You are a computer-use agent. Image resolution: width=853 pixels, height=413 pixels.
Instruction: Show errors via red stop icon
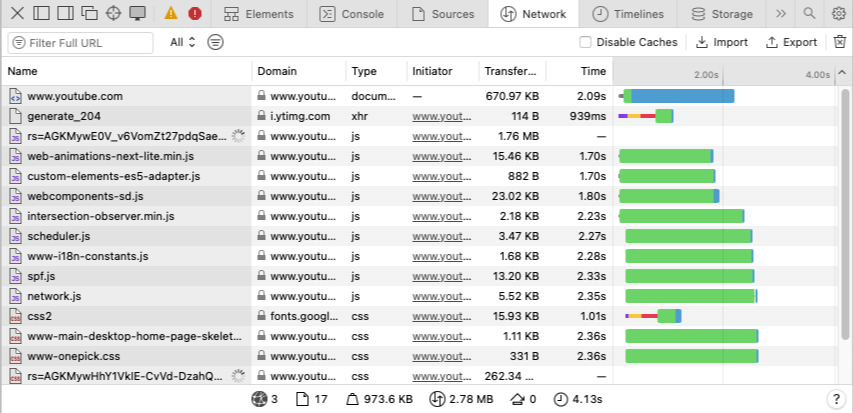pyautogui.click(x=195, y=14)
